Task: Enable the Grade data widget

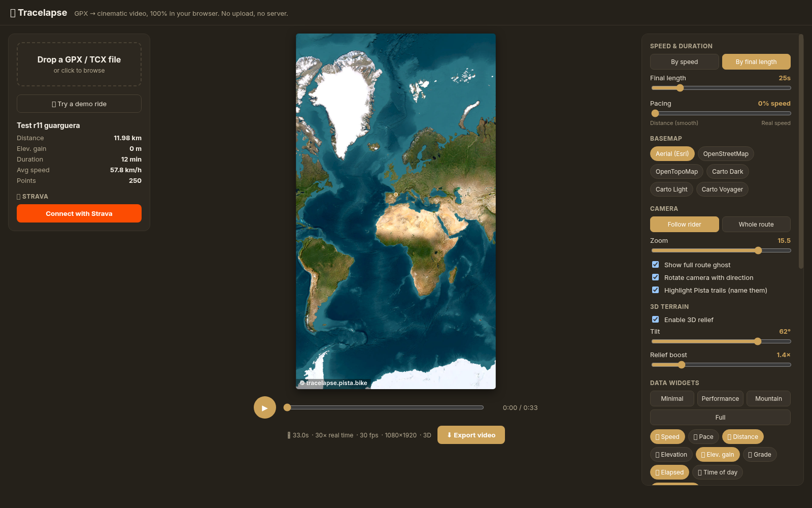Action: click(760, 455)
